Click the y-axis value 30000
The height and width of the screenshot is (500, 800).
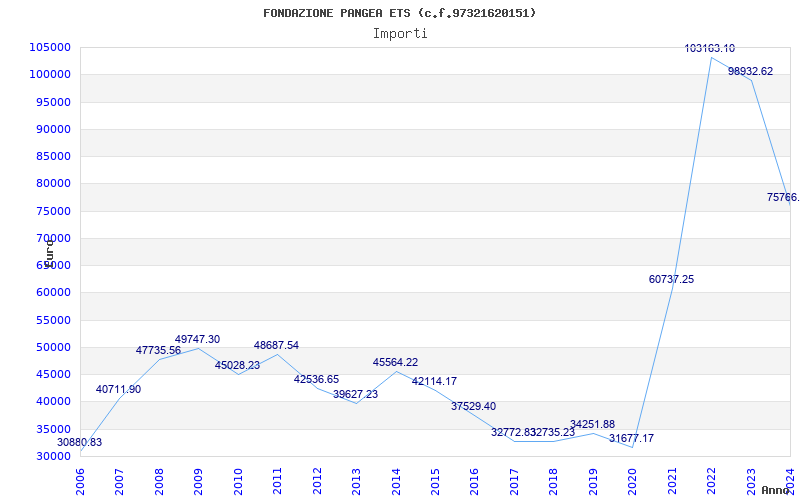(53, 456)
